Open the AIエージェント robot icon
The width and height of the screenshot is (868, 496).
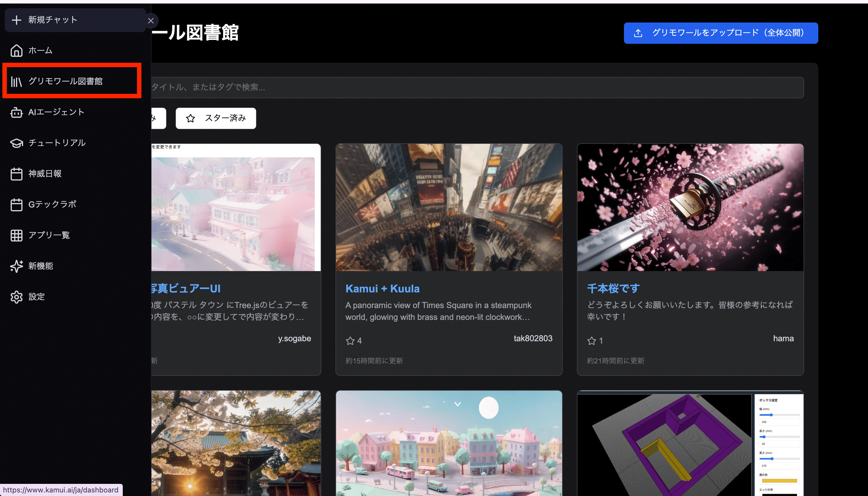[x=16, y=112]
